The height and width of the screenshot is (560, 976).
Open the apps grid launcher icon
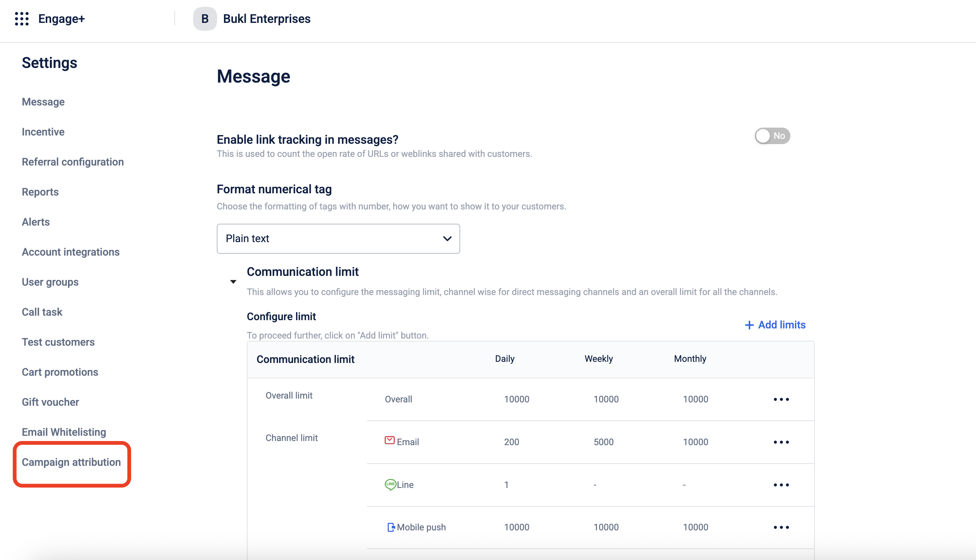[21, 18]
